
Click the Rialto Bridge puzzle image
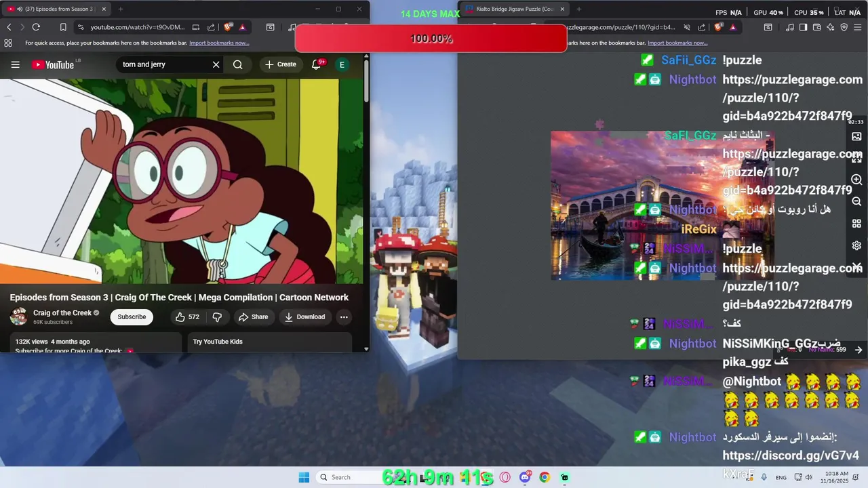coord(662,205)
